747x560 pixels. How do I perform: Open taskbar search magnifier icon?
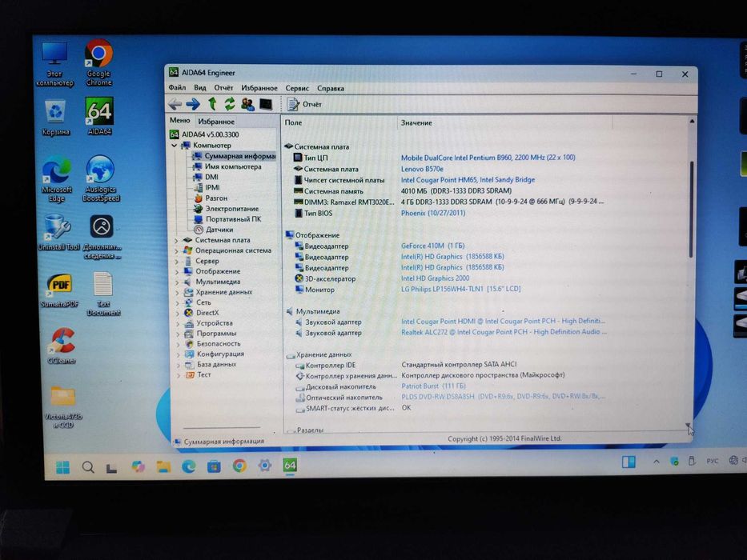tap(87, 467)
